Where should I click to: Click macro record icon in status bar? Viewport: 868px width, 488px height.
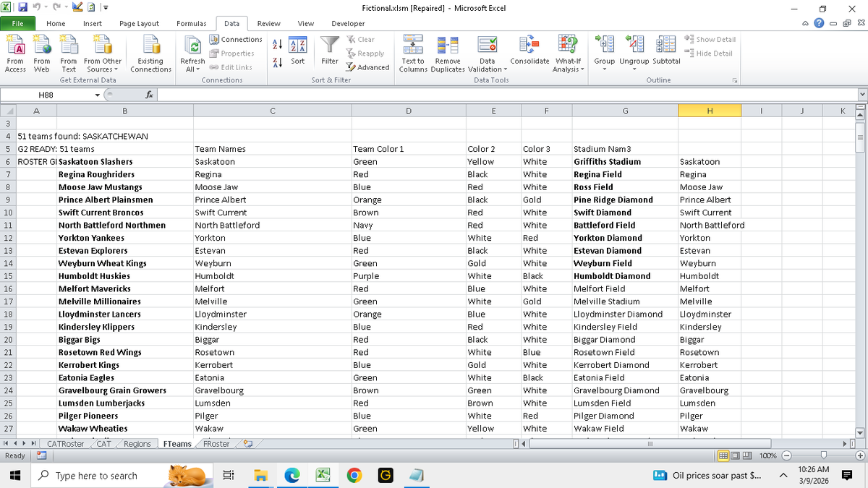41,456
